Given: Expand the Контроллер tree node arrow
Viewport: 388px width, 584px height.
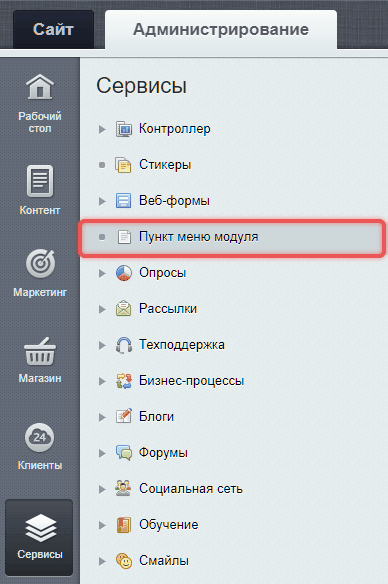Looking at the screenshot, I should pyautogui.click(x=102, y=129).
